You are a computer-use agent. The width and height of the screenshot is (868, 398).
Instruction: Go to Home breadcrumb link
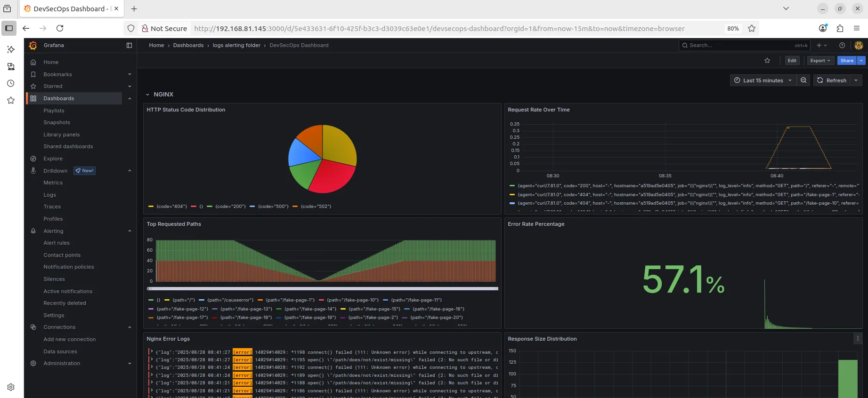[x=156, y=45]
